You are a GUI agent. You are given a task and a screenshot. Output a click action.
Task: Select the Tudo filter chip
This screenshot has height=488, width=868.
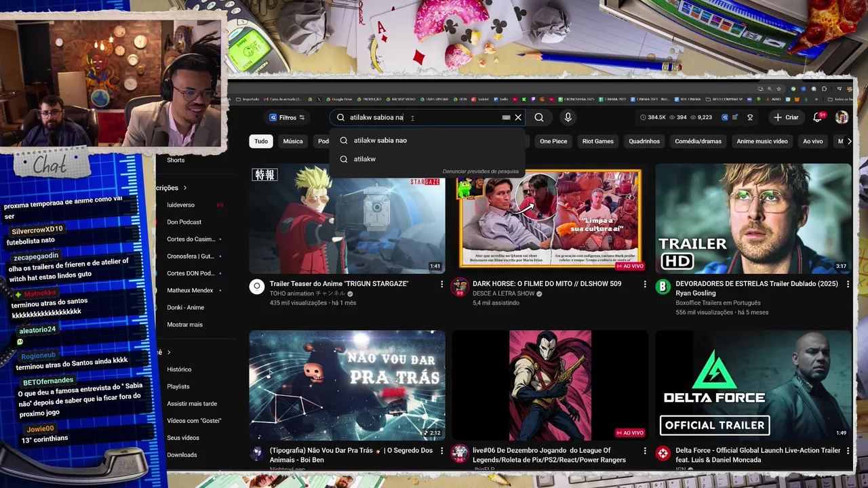click(x=261, y=141)
